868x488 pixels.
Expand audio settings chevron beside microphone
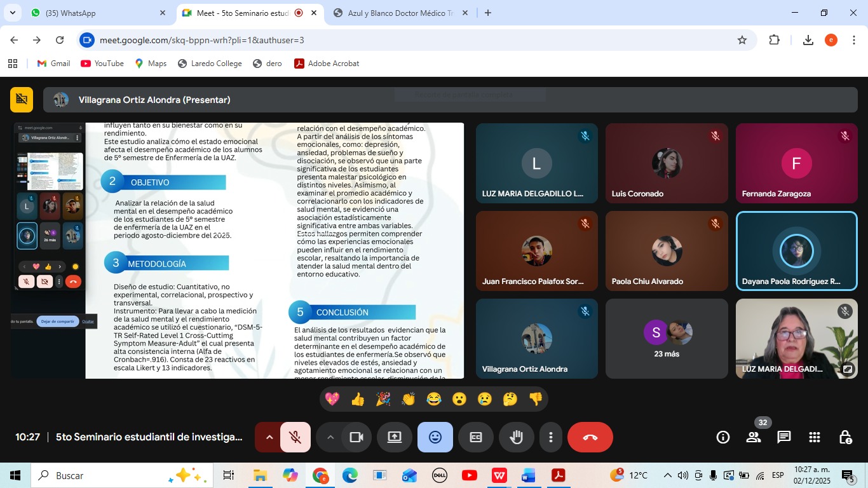(x=269, y=437)
